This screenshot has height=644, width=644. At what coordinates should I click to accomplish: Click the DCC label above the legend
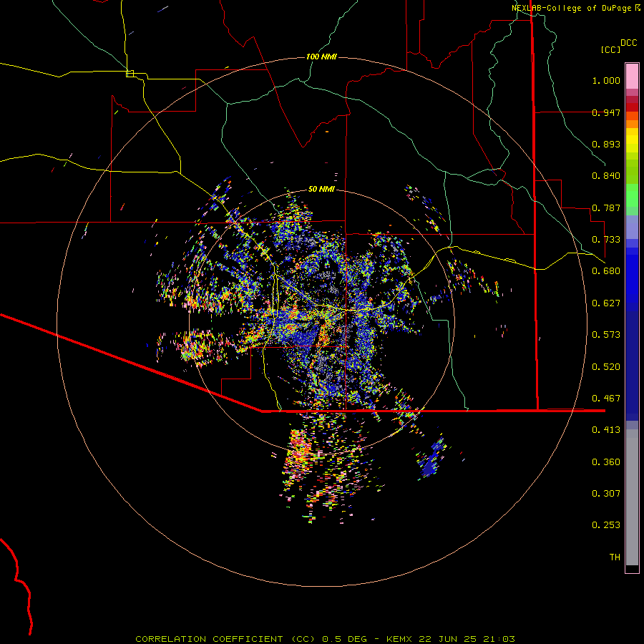tap(628, 43)
